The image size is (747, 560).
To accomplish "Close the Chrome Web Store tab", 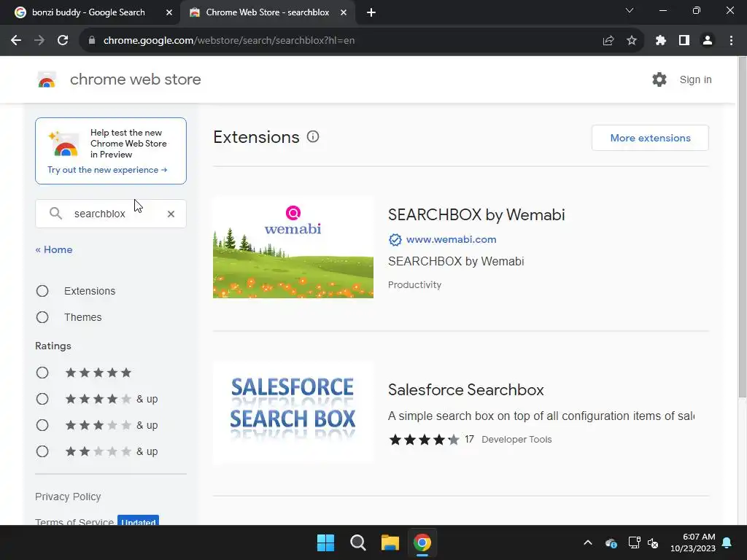I will pos(344,12).
